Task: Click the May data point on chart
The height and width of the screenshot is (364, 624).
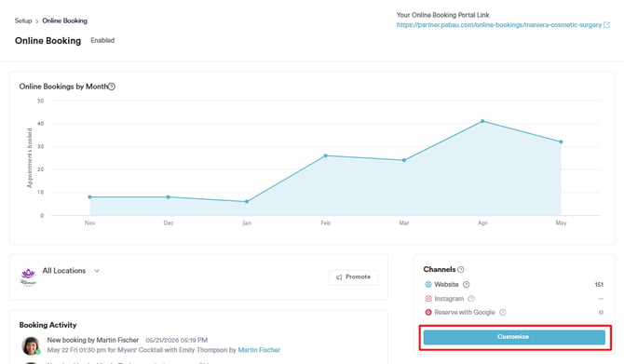Action: pos(561,142)
